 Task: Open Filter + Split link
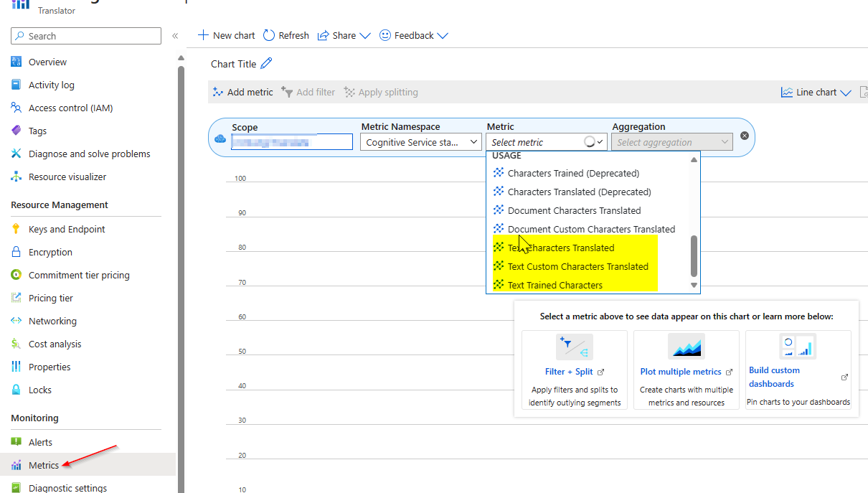569,372
